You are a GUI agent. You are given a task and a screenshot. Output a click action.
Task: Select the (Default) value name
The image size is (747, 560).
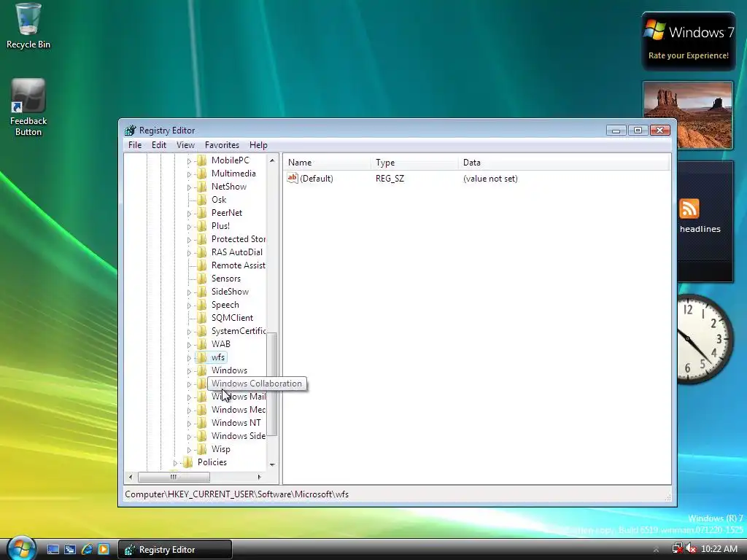click(317, 179)
